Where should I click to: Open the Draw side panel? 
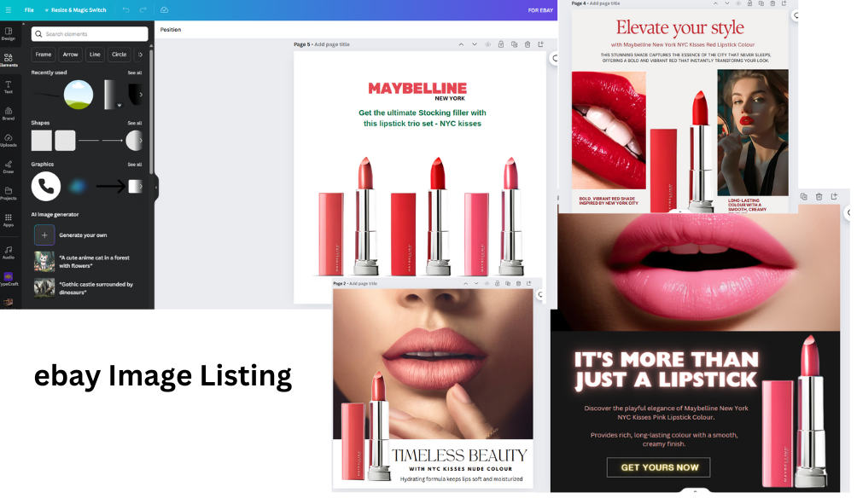coord(9,167)
